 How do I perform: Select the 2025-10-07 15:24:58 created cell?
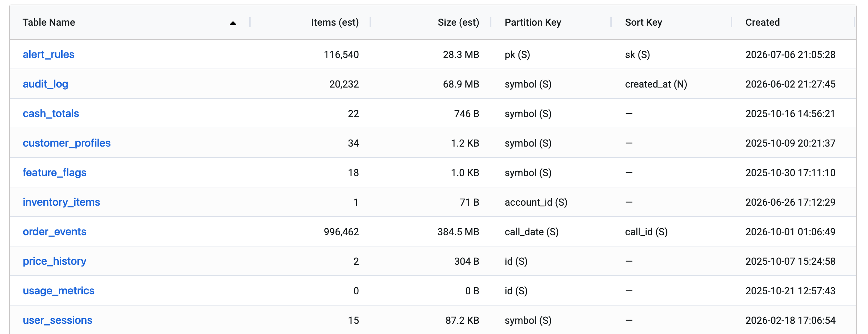click(790, 261)
